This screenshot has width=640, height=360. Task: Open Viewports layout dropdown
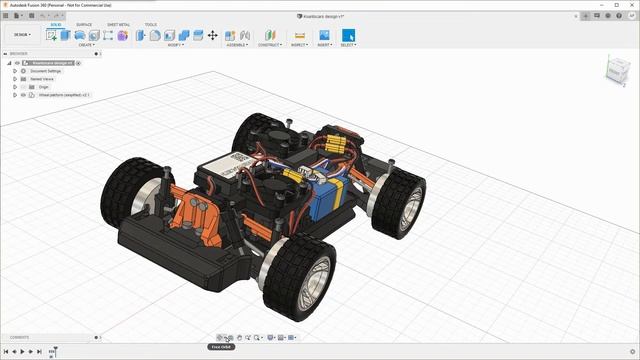pos(292,338)
